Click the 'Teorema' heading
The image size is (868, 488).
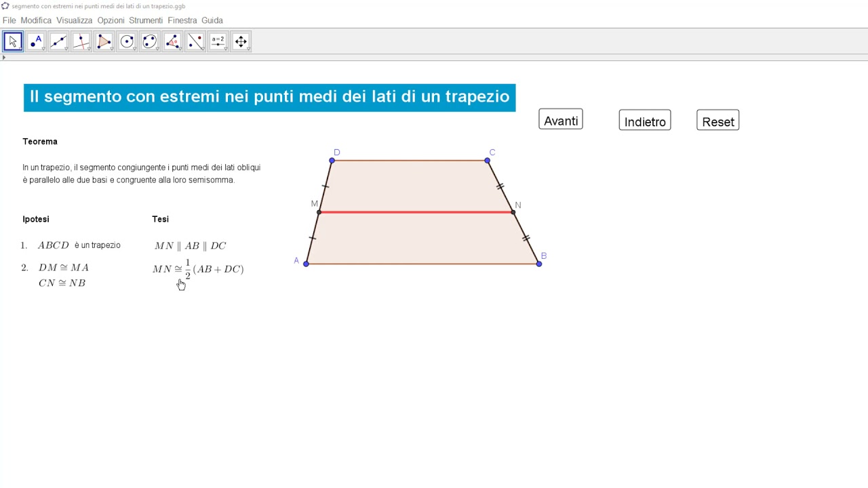(x=40, y=142)
